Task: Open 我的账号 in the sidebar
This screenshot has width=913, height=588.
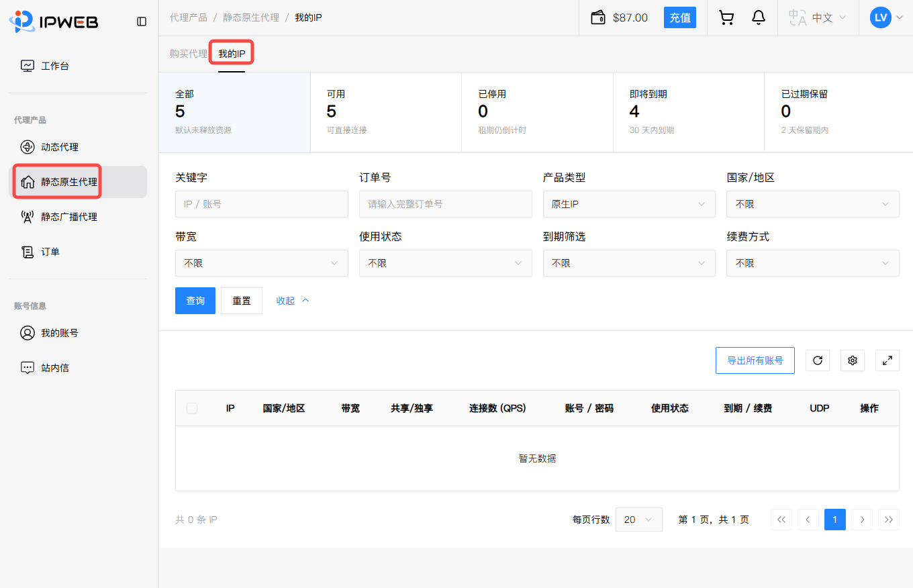Action: click(78, 333)
